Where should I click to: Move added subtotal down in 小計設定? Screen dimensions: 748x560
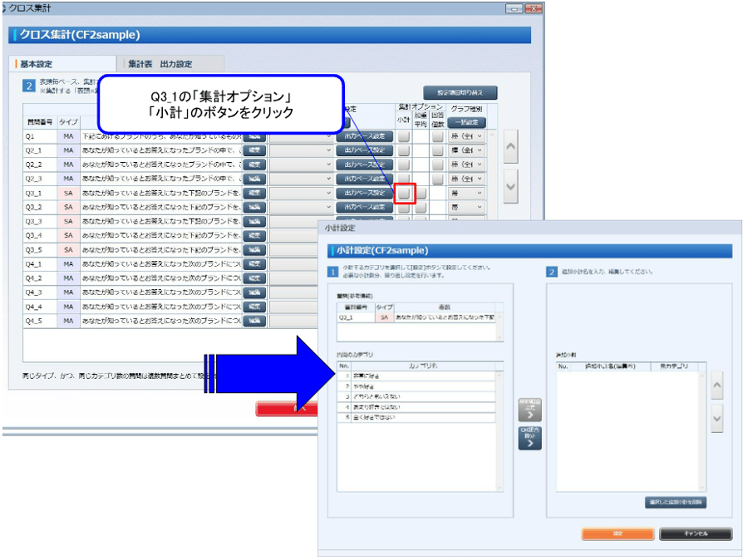click(717, 418)
